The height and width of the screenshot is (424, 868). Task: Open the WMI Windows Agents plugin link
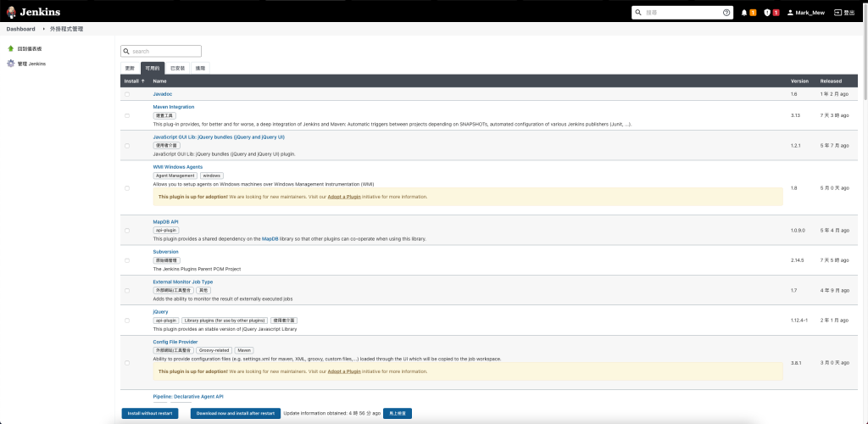178,166
